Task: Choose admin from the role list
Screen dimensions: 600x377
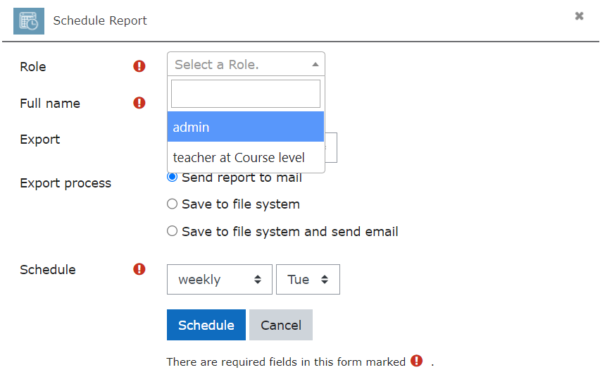Action: [x=246, y=127]
